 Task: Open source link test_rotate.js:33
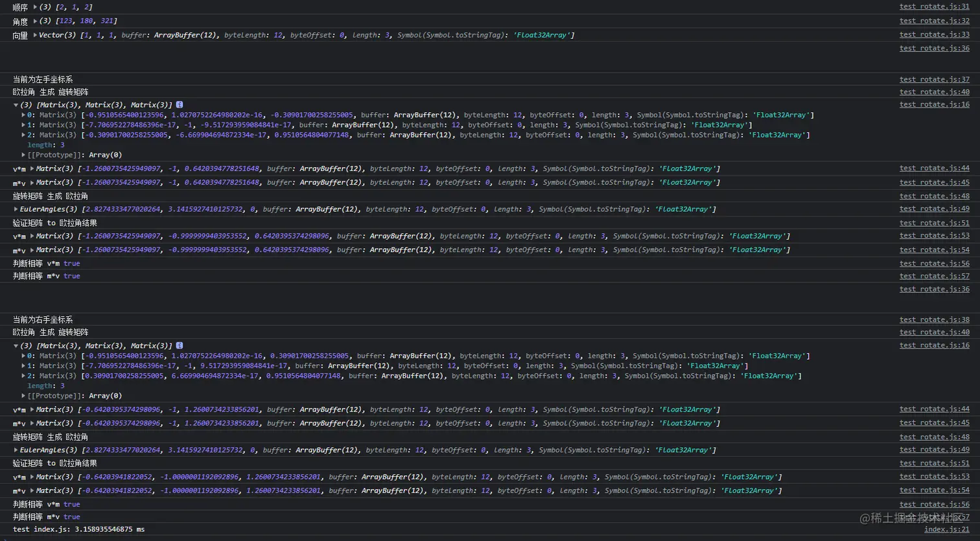(935, 34)
